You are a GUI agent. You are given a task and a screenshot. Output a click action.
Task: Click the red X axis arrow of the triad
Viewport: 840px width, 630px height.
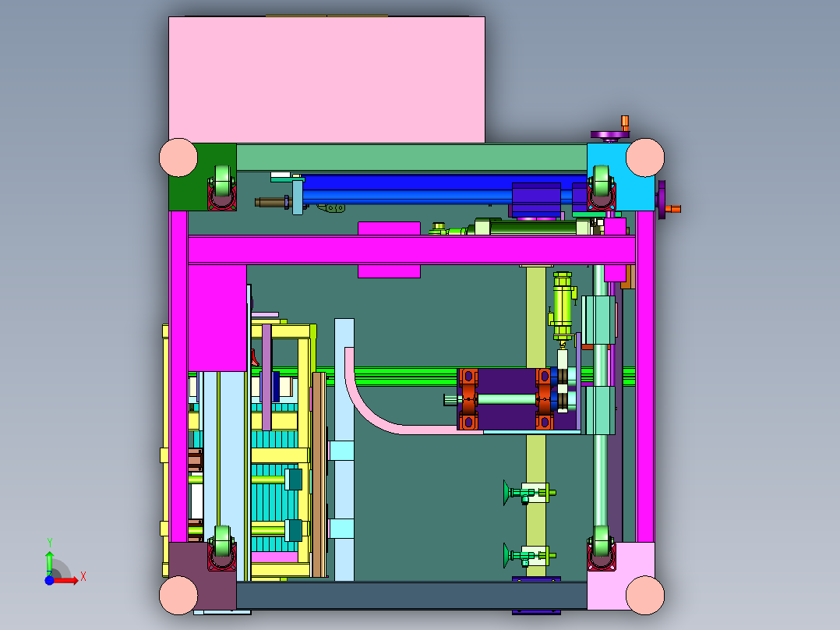67,580
